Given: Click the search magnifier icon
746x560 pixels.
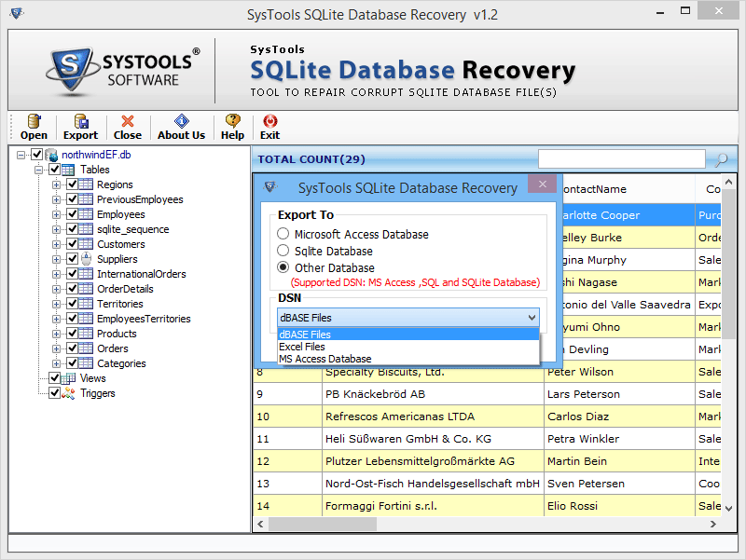Looking at the screenshot, I should pos(721,159).
